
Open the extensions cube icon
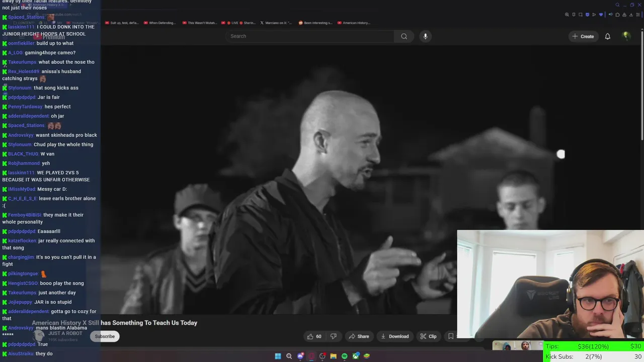click(617, 15)
